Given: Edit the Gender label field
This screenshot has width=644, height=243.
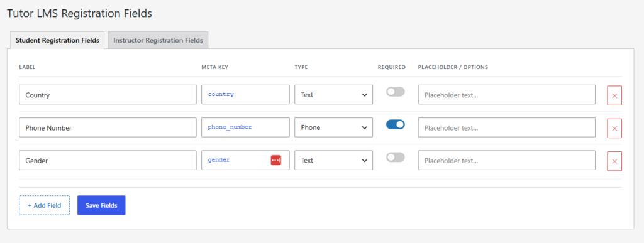Looking at the screenshot, I should coord(108,160).
